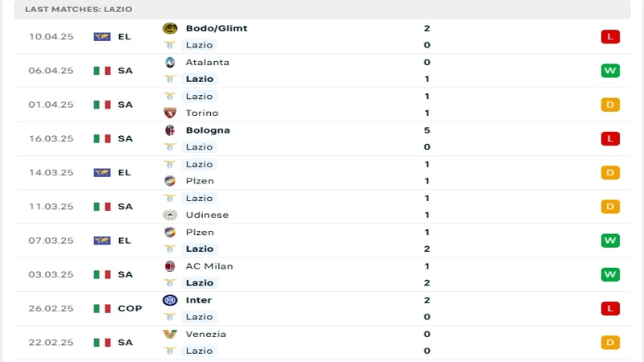This screenshot has height=362, width=644.
Task: Open the red L badge for Inter match
Action: 610,309
